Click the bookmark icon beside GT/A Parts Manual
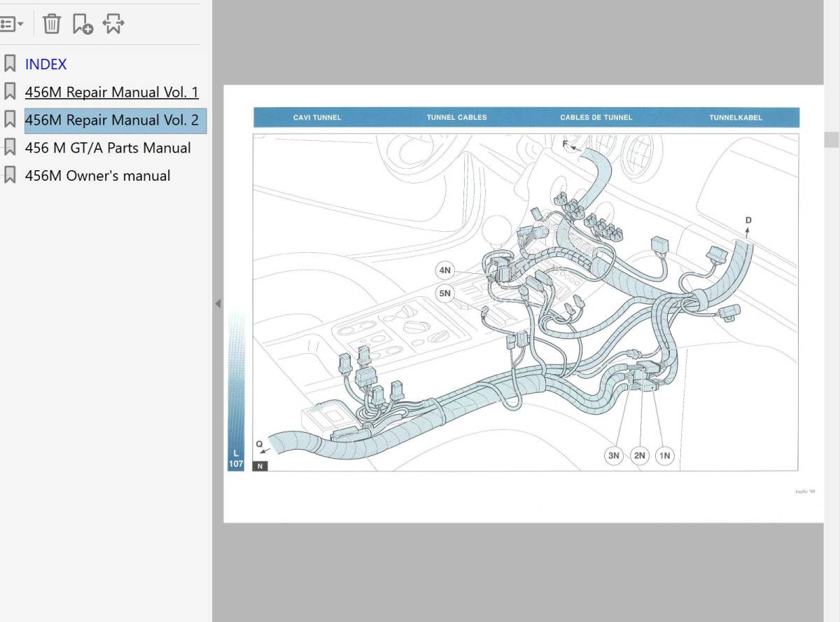 10,148
